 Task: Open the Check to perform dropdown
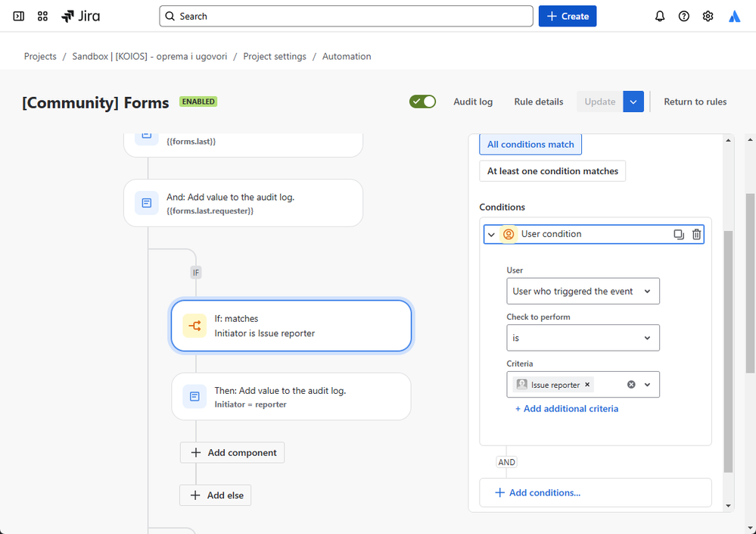pyautogui.click(x=583, y=338)
